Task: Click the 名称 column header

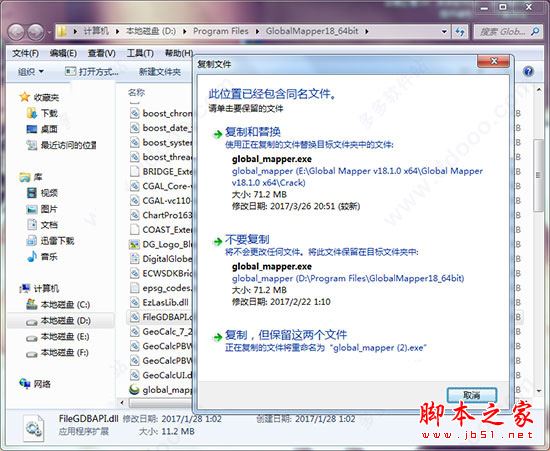Action: 136,93
